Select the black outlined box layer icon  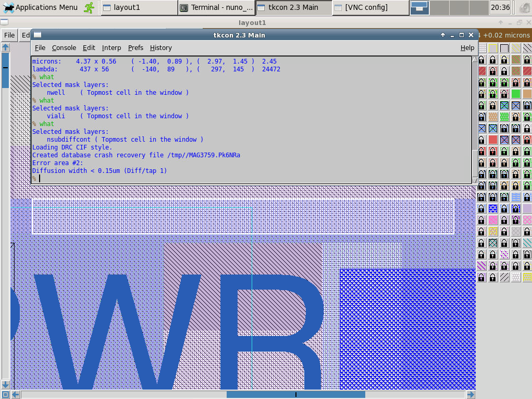504,48
